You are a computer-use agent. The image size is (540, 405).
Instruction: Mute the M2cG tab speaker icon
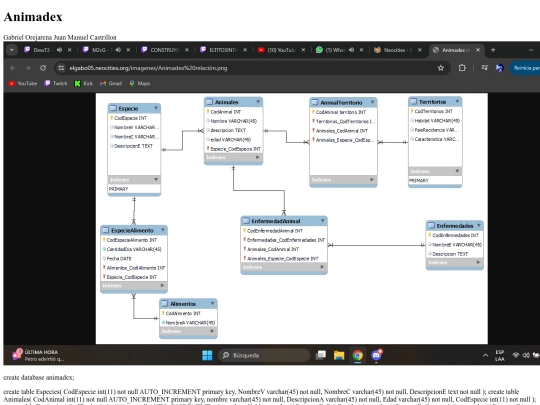coord(118,50)
